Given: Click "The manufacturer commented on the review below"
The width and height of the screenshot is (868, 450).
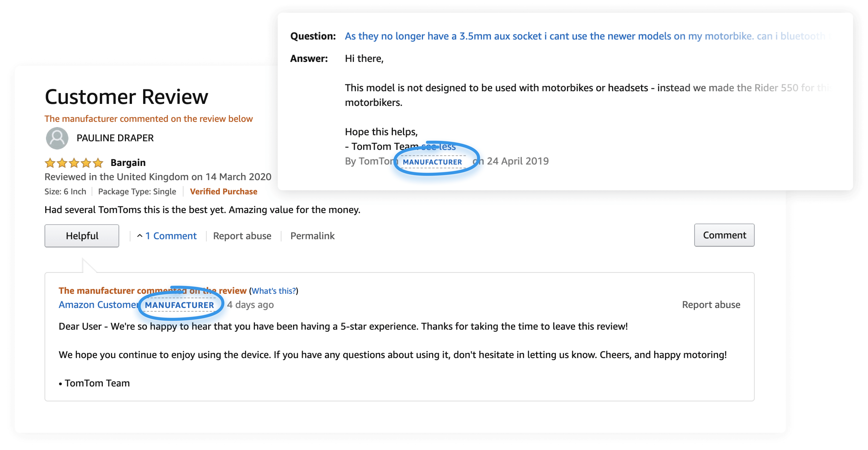Looking at the screenshot, I should (x=149, y=119).
